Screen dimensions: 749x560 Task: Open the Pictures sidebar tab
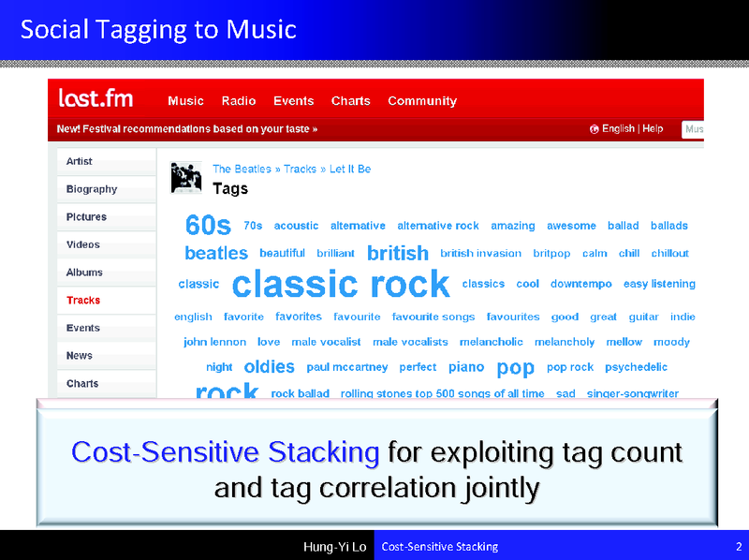(86, 217)
